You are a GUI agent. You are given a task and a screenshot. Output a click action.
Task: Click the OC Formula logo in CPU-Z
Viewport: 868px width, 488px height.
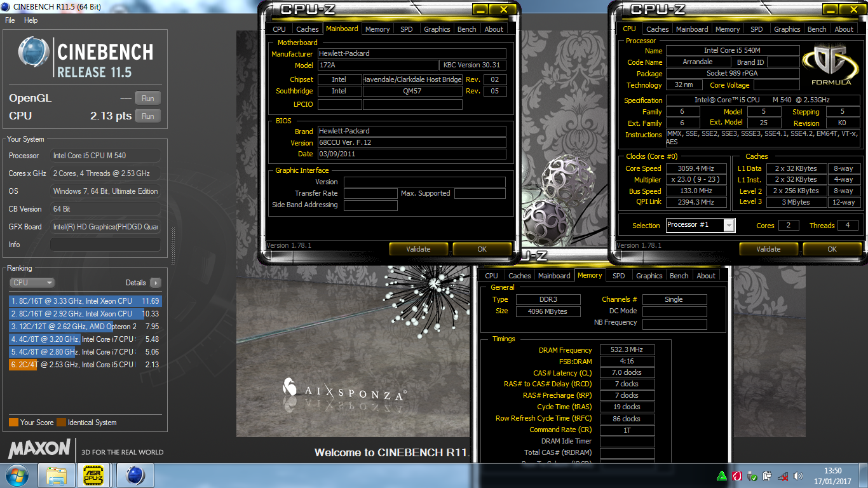pyautogui.click(x=831, y=64)
